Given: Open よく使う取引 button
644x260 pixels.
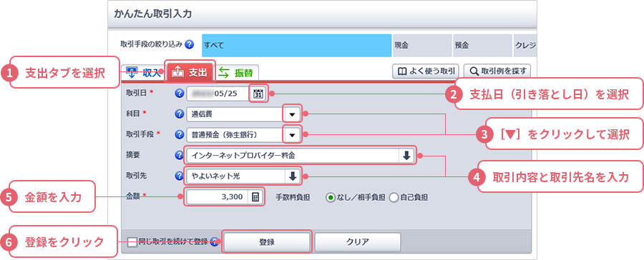Looking at the screenshot, I should pos(426,71).
